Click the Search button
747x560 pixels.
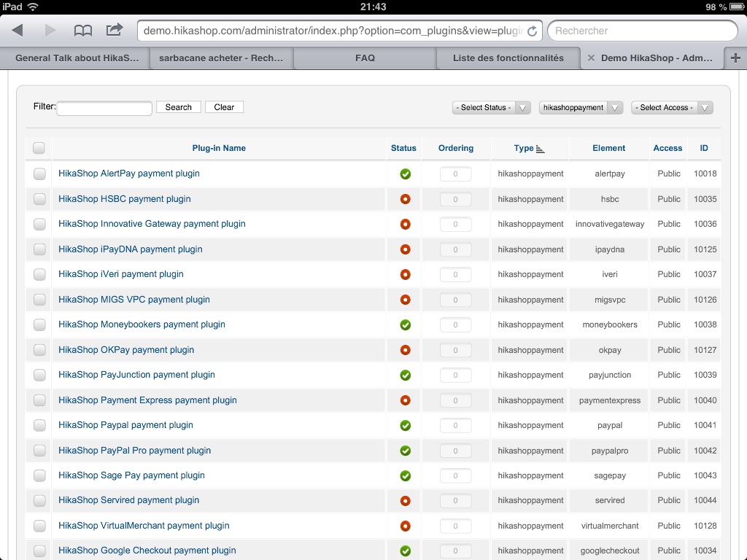tap(179, 107)
